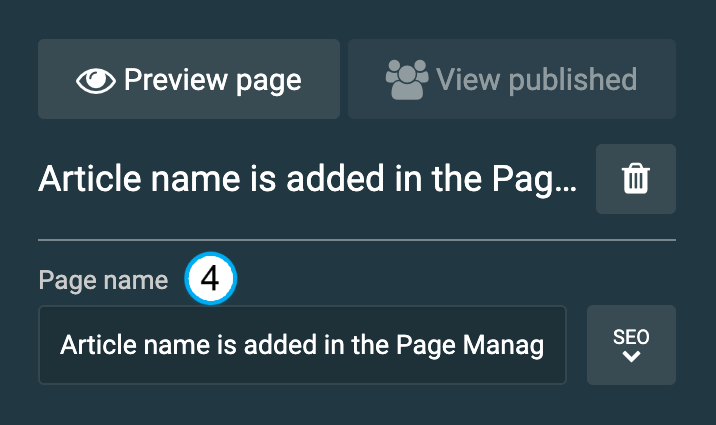Delete the page with the trash icon

coord(635,179)
